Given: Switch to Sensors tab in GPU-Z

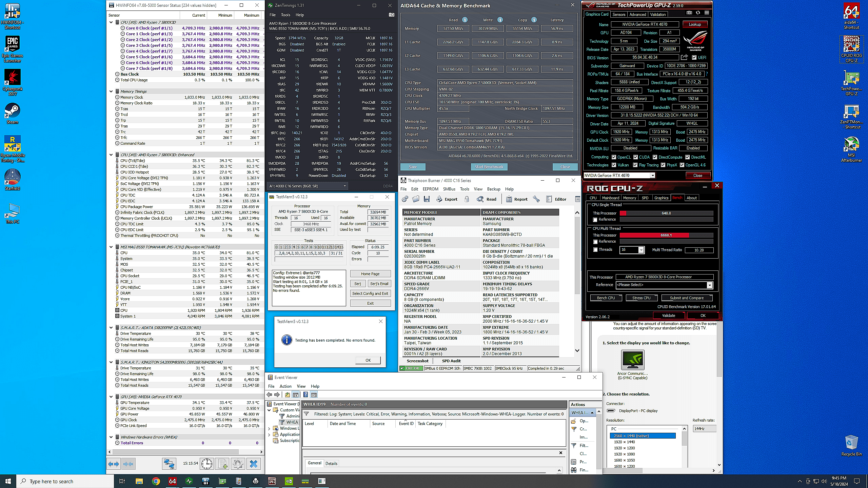Looking at the screenshot, I should point(619,15).
